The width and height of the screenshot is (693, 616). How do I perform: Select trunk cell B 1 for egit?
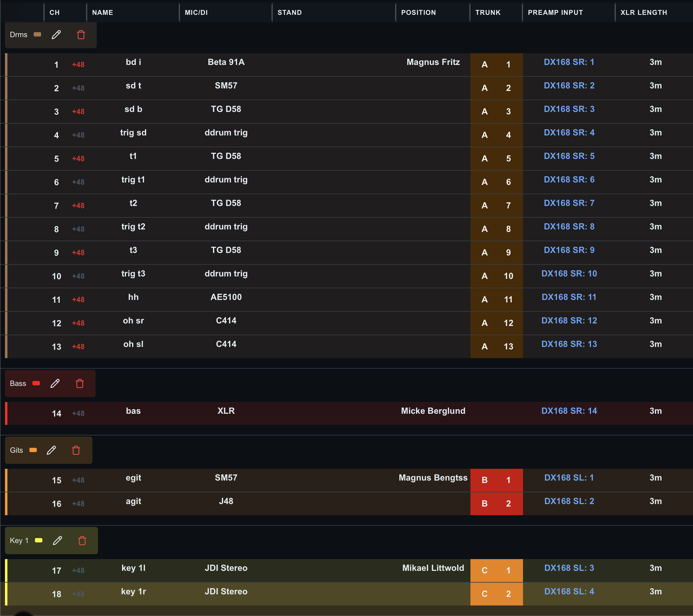pos(496,480)
